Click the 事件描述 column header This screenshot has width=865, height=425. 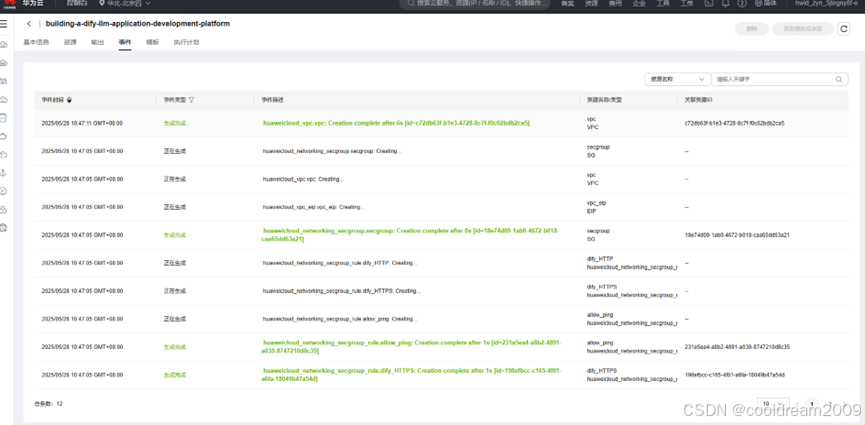(273, 100)
